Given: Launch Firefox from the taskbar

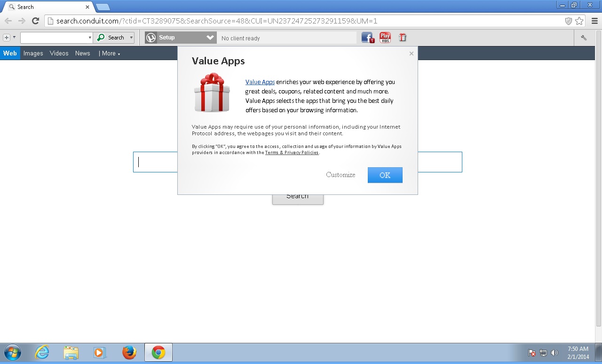Looking at the screenshot, I should pyautogui.click(x=129, y=352).
